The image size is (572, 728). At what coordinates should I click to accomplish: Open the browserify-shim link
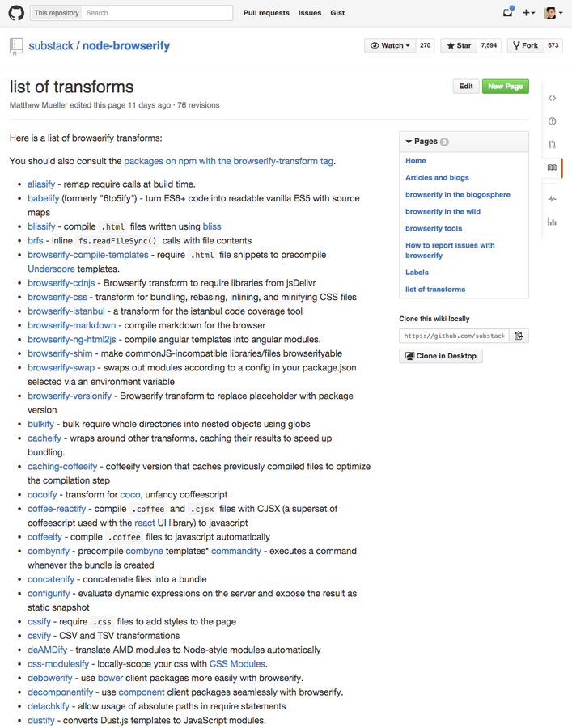click(60, 353)
